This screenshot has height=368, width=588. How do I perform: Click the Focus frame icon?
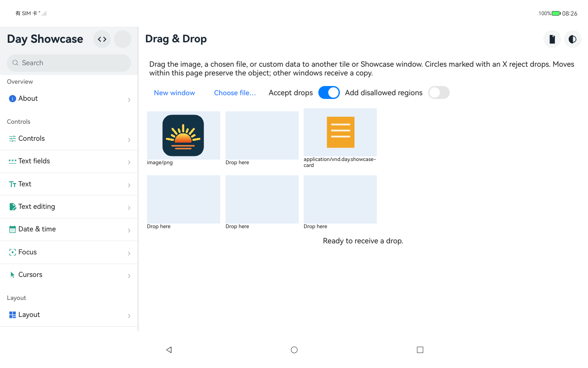pos(12,252)
